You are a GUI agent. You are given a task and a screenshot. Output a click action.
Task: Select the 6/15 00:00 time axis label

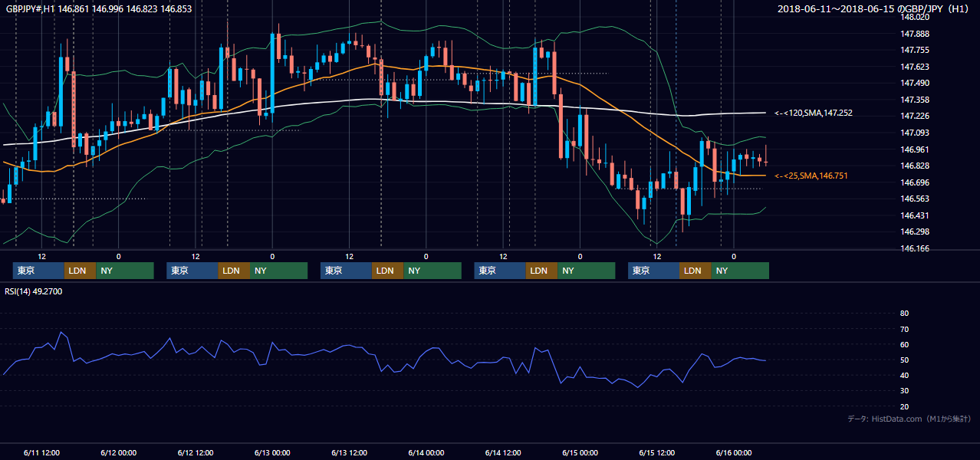pos(580,453)
